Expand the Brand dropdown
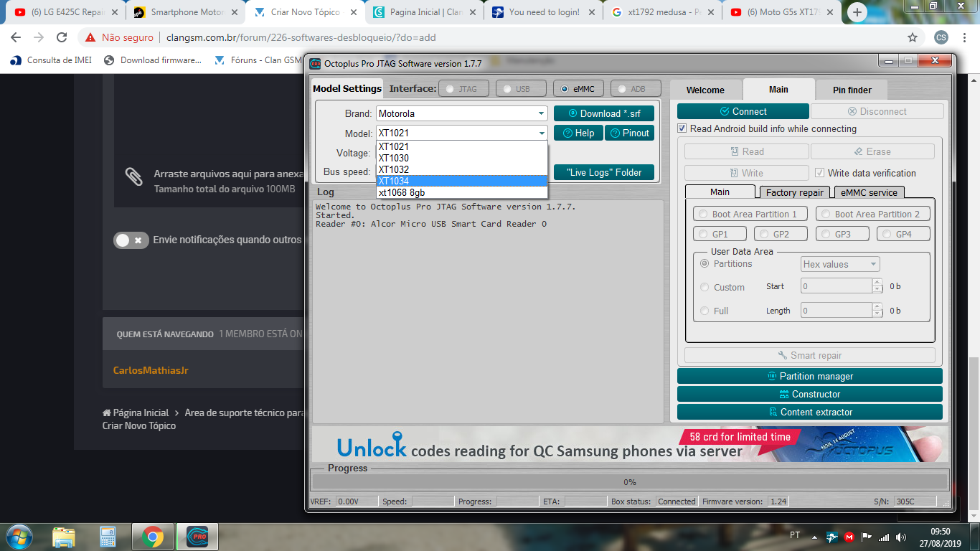Viewport: 980px width, 551px height. pos(541,113)
